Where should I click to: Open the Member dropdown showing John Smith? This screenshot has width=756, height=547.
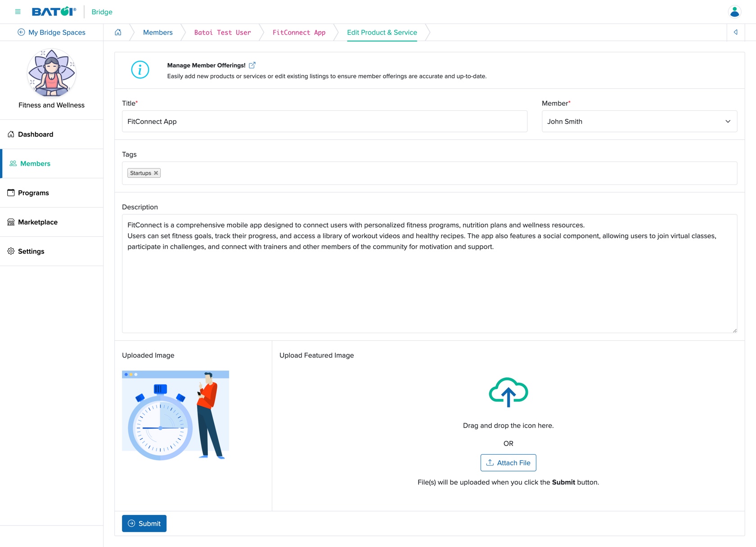639,122
